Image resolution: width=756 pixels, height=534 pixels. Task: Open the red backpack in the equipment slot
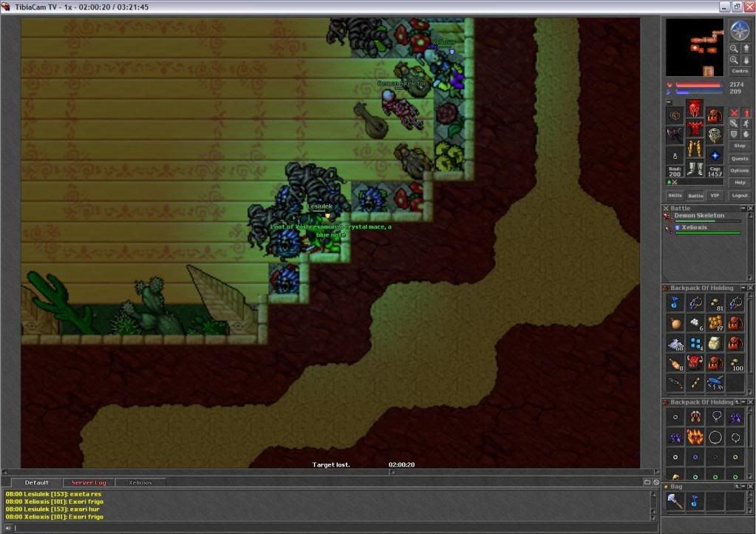(715, 116)
